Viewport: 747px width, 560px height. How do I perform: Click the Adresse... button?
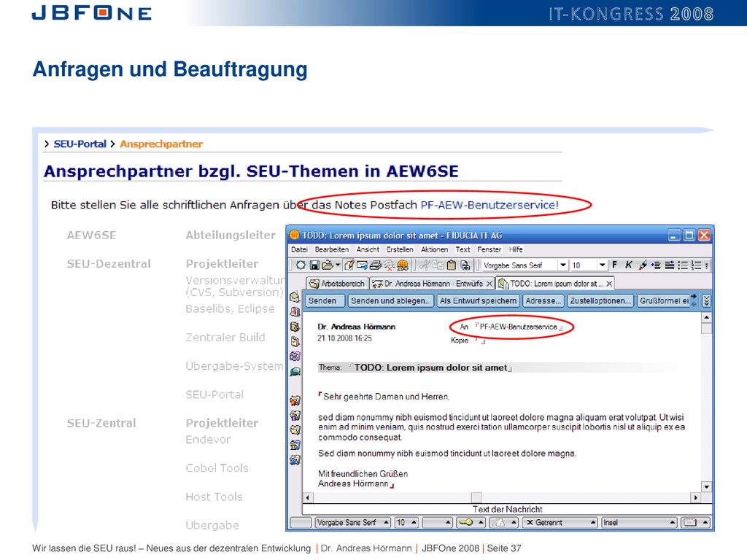(543, 300)
